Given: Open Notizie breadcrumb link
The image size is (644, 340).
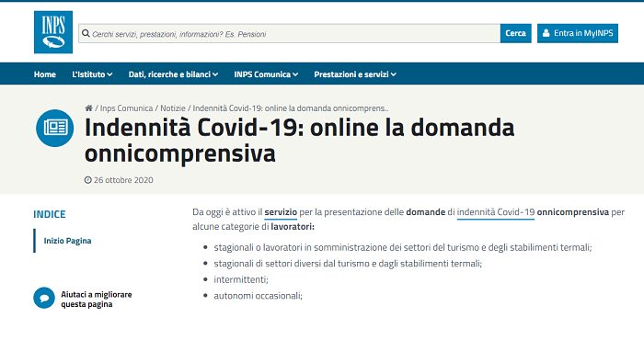Looking at the screenshot, I should (x=173, y=108).
